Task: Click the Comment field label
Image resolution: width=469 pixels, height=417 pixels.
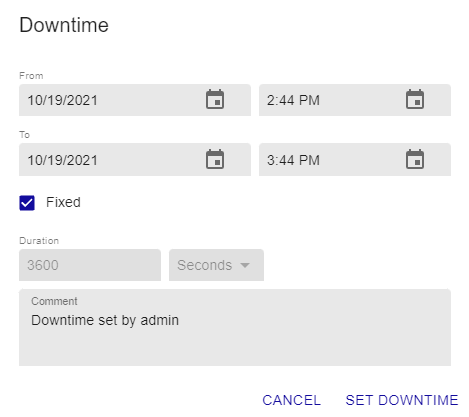Action: pyautogui.click(x=54, y=301)
